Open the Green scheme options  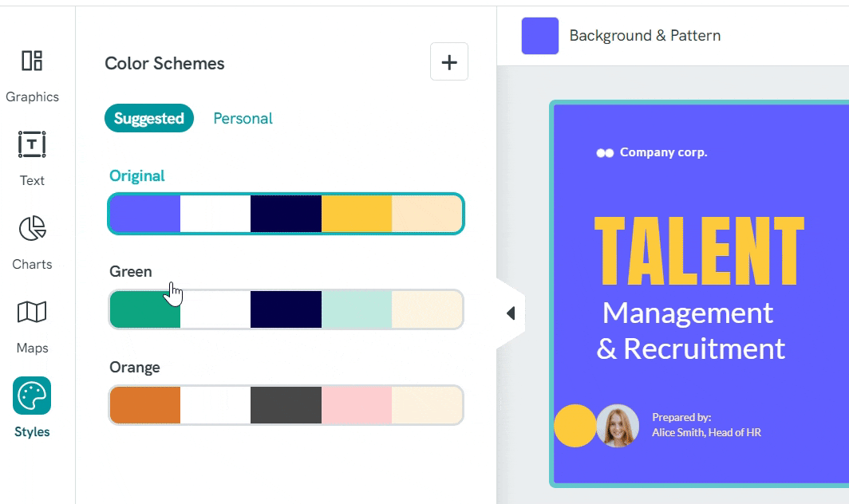click(x=285, y=309)
